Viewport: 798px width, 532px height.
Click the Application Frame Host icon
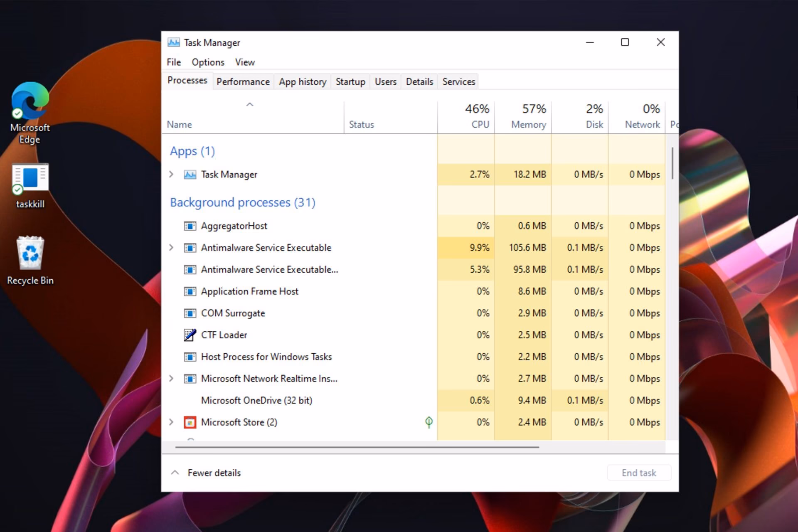point(190,291)
